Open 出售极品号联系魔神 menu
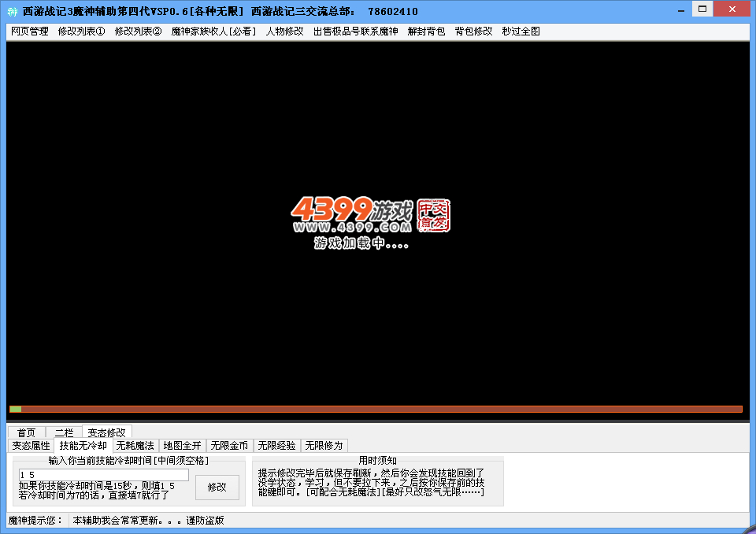The height and width of the screenshot is (534, 756). (356, 32)
